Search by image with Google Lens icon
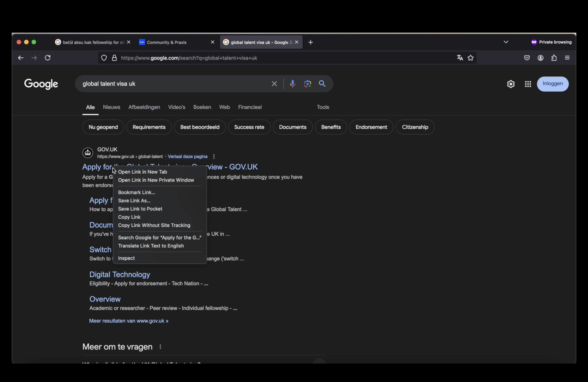This screenshot has width=588, height=382. pyautogui.click(x=308, y=84)
